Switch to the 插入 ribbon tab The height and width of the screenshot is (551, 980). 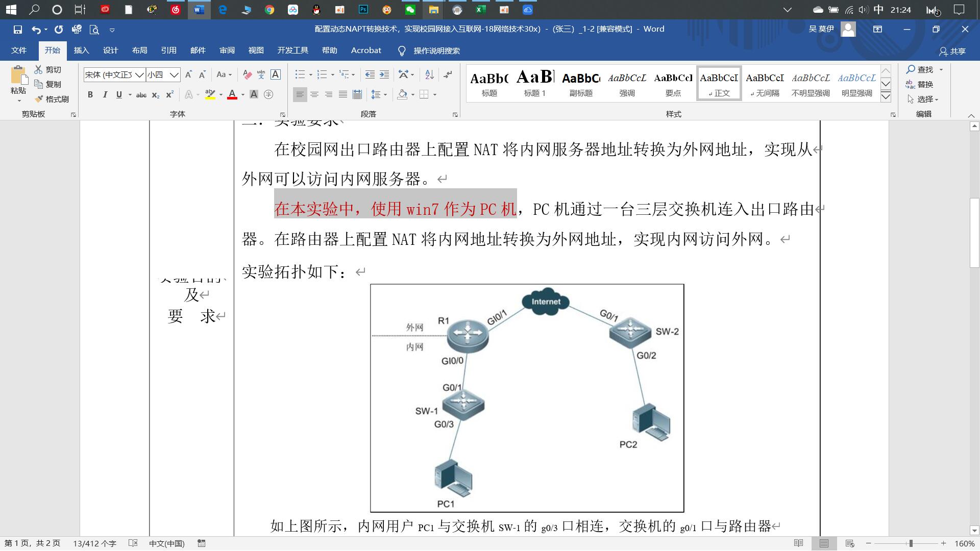coord(82,50)
